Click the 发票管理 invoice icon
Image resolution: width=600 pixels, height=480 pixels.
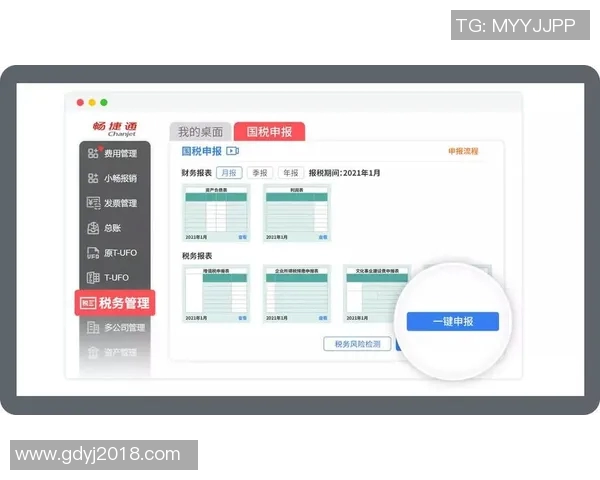[93, 203]
